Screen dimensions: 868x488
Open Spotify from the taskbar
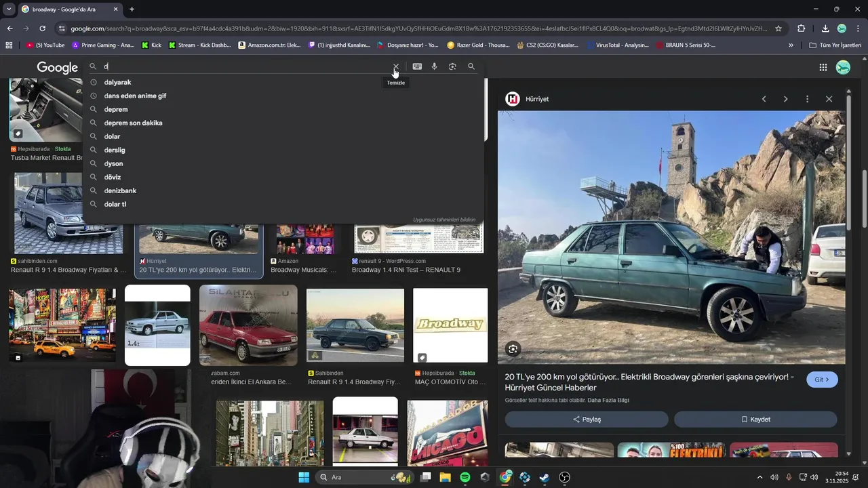pos(465,477)
